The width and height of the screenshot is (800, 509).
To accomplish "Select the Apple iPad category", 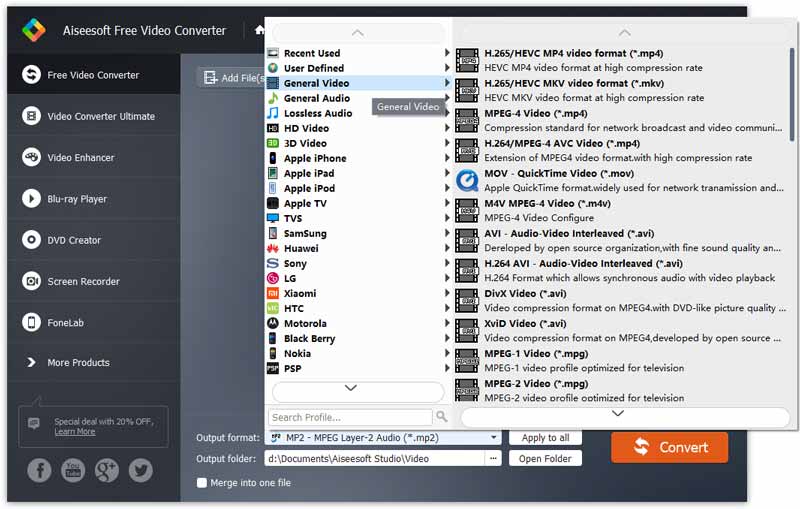I will 357,173.
